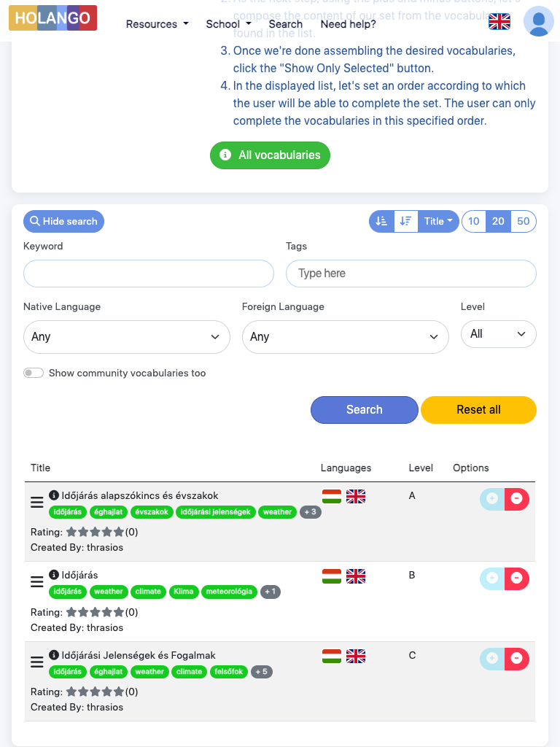Screen dimensions: 560x747
Task: Select 50 items per page
Action: click(x=523, y=221)
